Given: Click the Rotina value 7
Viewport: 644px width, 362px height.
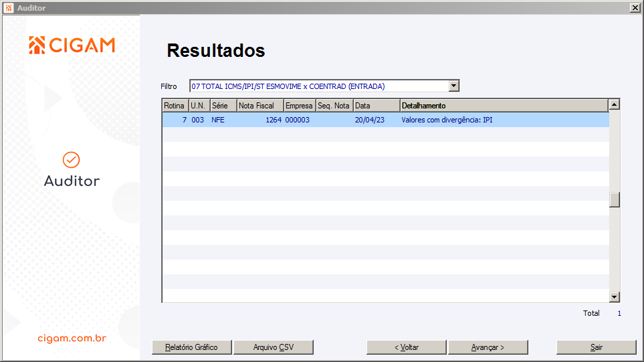Looking at the screenshot, I should pyautogui.click(x=185, y=120).
